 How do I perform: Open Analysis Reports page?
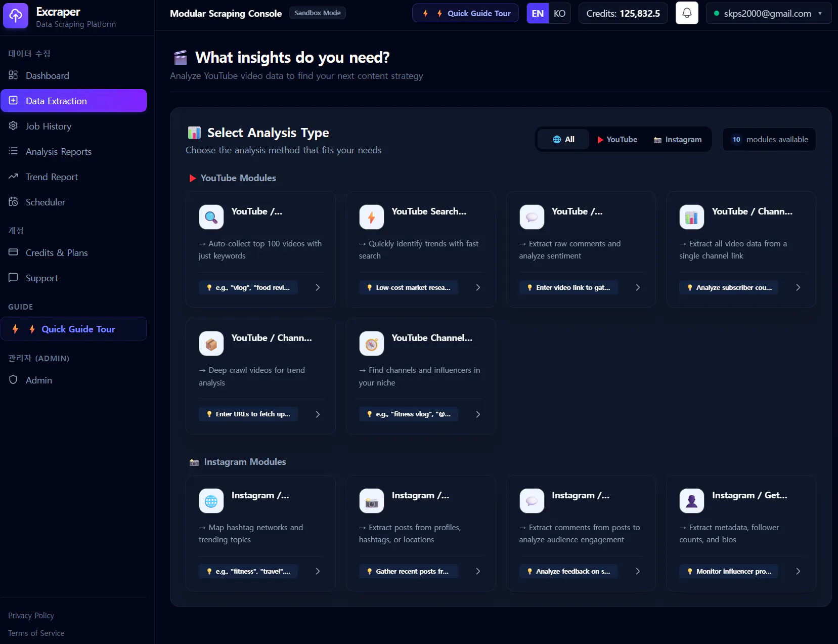click(73, 151)
